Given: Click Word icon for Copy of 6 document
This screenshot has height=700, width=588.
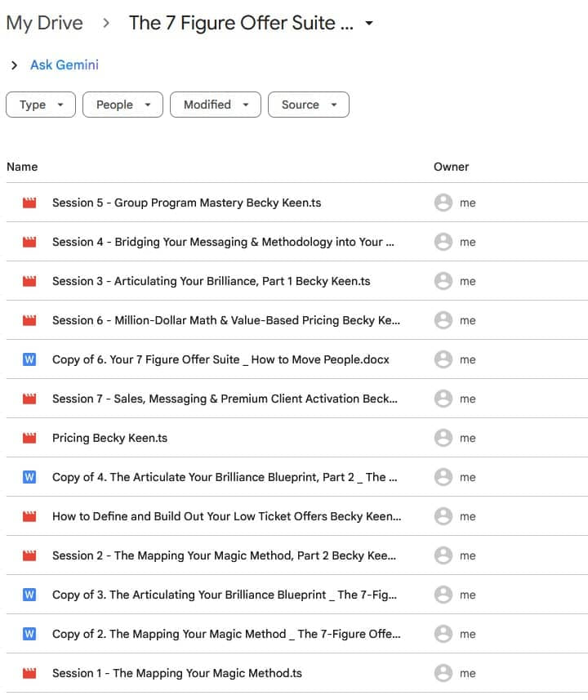Looking at the screenshot, I should coord(29,359).
